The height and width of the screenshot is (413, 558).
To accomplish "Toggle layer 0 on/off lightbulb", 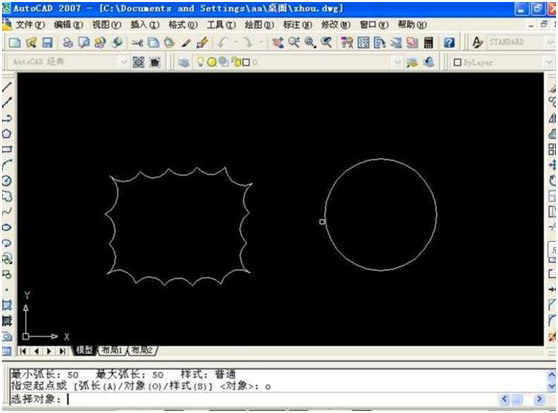I will click(x=200, y=62).
